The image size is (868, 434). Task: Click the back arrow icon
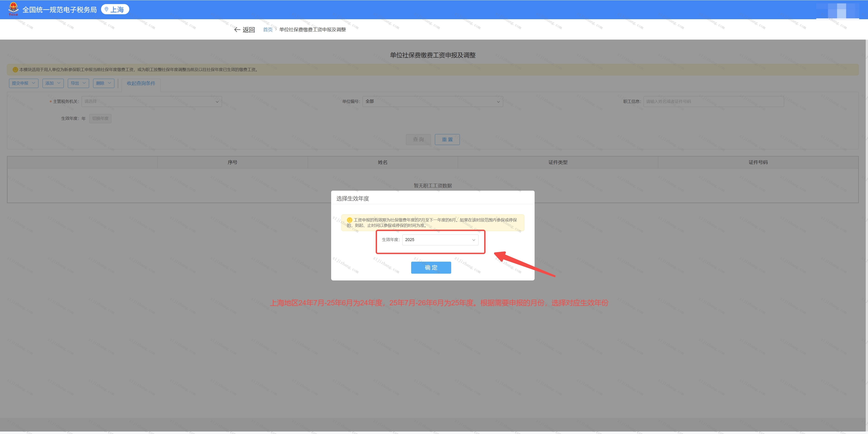pyautogui.click(x=237, y=30)
